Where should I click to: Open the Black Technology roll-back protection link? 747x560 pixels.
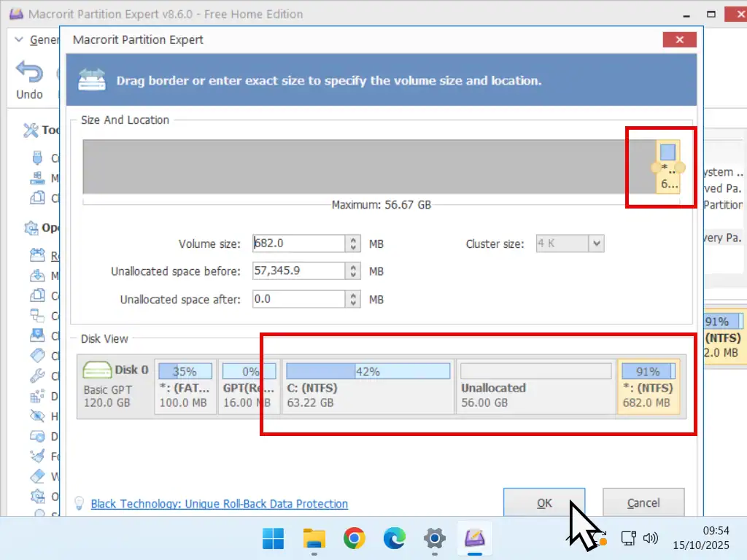pyautogui.click(x=219, y=504)
